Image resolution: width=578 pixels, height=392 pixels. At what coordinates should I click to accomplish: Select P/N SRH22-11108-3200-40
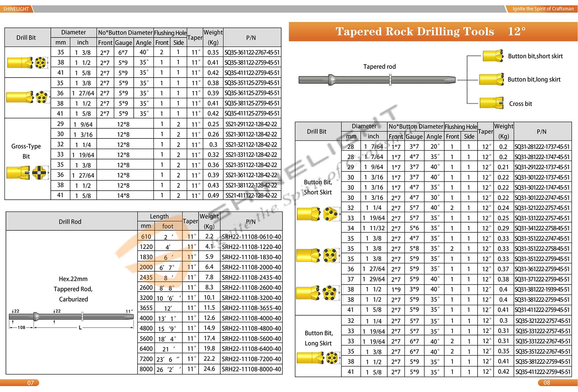coord(251,298)
